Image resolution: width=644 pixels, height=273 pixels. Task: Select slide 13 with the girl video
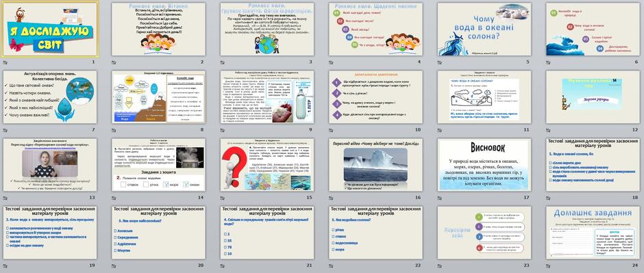pyautogui.click(x=50, y=164)
